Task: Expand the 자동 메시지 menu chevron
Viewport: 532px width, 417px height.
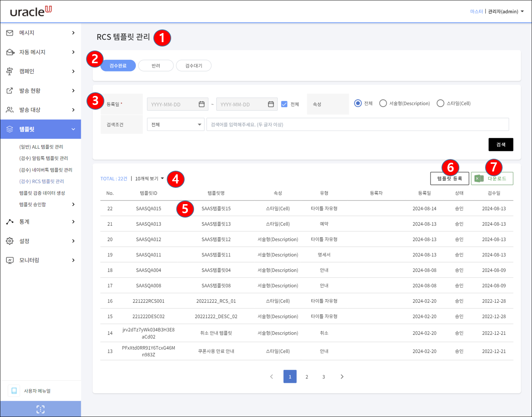Action: pos(73,52)
